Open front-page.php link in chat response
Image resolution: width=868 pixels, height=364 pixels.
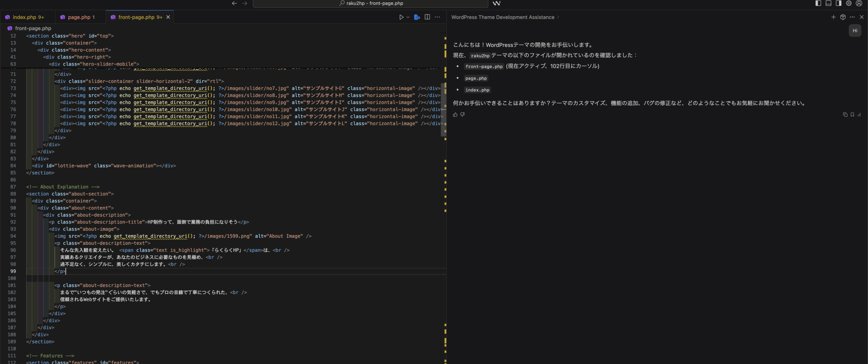coord(484,66)
